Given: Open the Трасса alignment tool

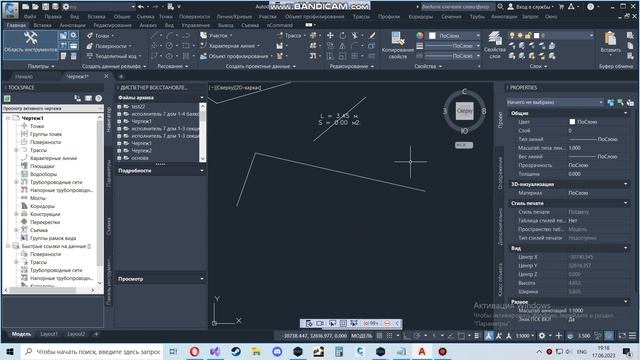Looking at the screenshot, I should tap(291, 36).
